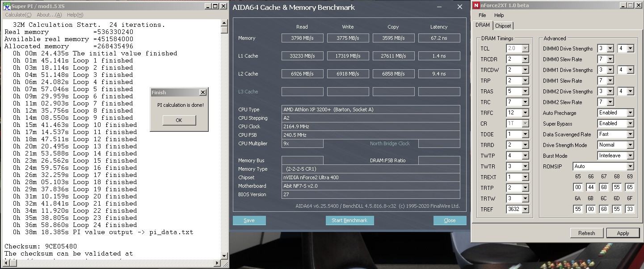
Task: Open the TRAS dropdown
Action: pos(525,91)
